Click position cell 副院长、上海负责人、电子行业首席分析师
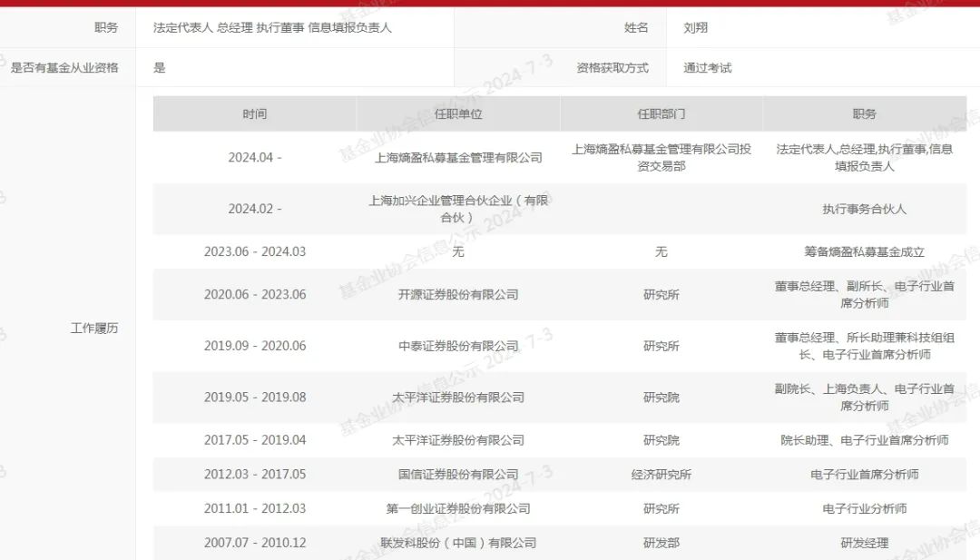This screenshot has height=560, width=980. 865,397
